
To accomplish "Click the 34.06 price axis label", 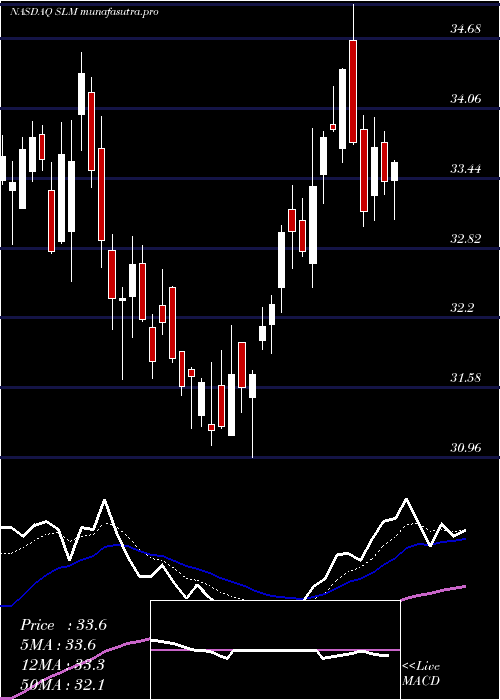I will tap(466, 99).
